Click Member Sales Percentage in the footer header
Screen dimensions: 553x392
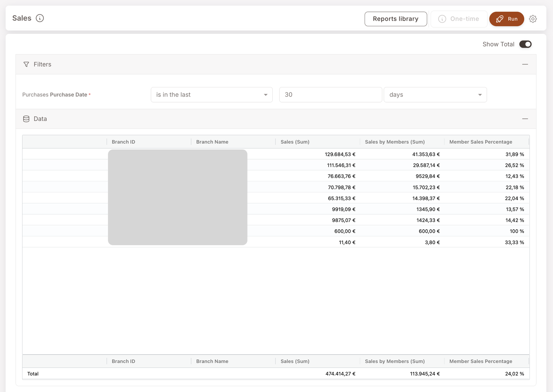[481, 361]
